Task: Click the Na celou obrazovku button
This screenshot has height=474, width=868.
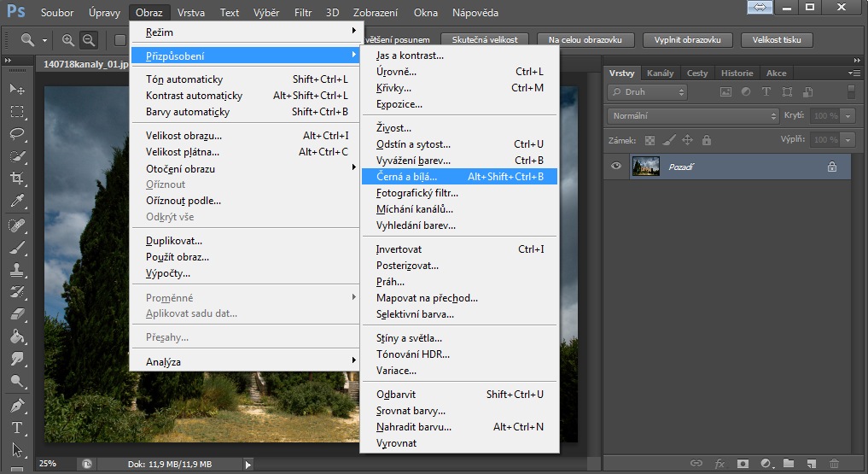Action: (591, 40)
